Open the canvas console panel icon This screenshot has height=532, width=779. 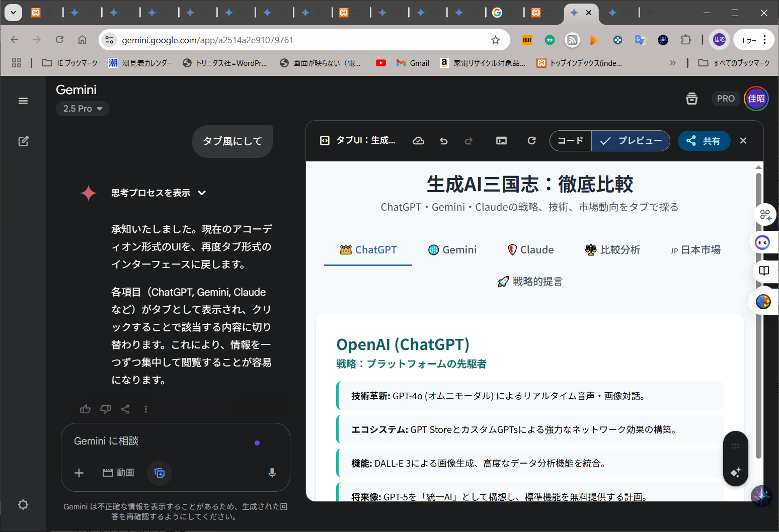502,141
